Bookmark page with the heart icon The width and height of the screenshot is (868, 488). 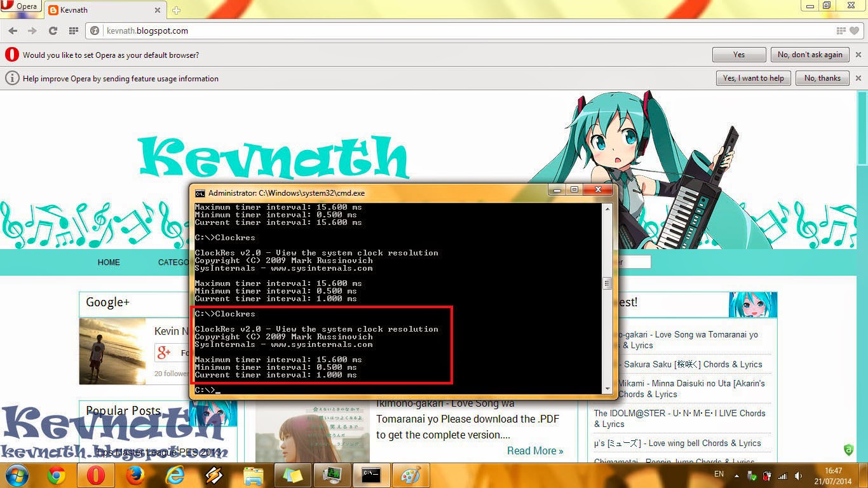[x=854, y=30]
